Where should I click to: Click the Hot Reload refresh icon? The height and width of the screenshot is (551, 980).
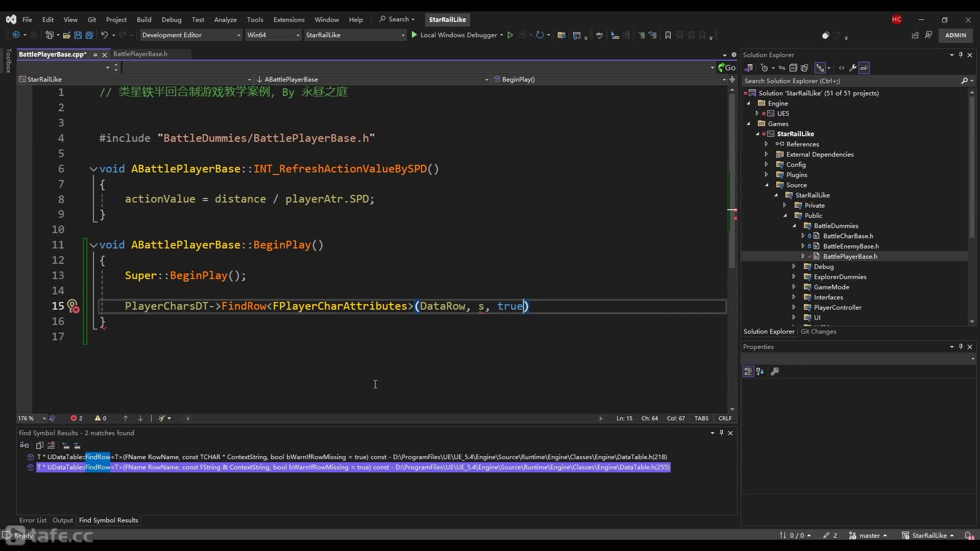(x=540, y=35)
